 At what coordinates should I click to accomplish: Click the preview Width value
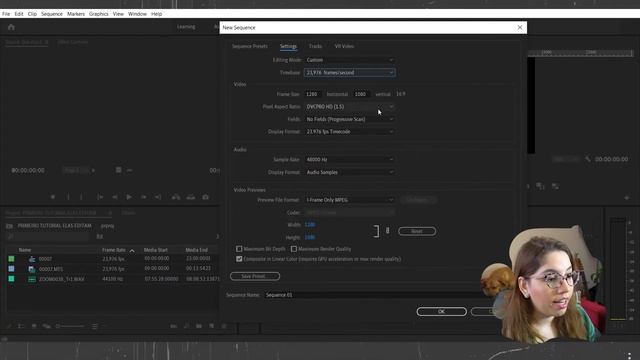click(x=310, y=225)
